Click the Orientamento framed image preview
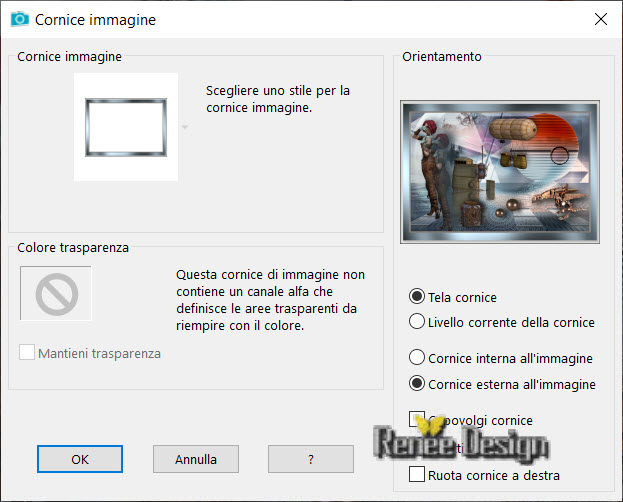Viewport: 623px width, 502px height. [x=500, y=172]
